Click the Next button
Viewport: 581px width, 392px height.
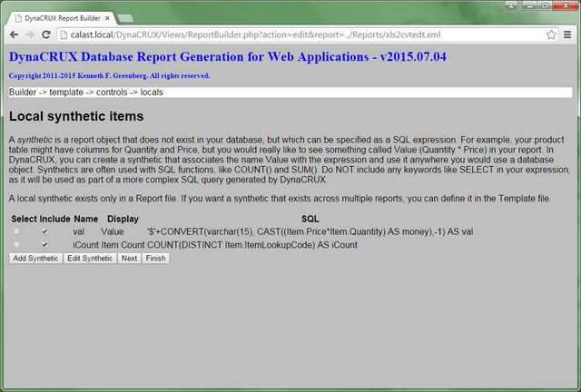pos(129,259)
